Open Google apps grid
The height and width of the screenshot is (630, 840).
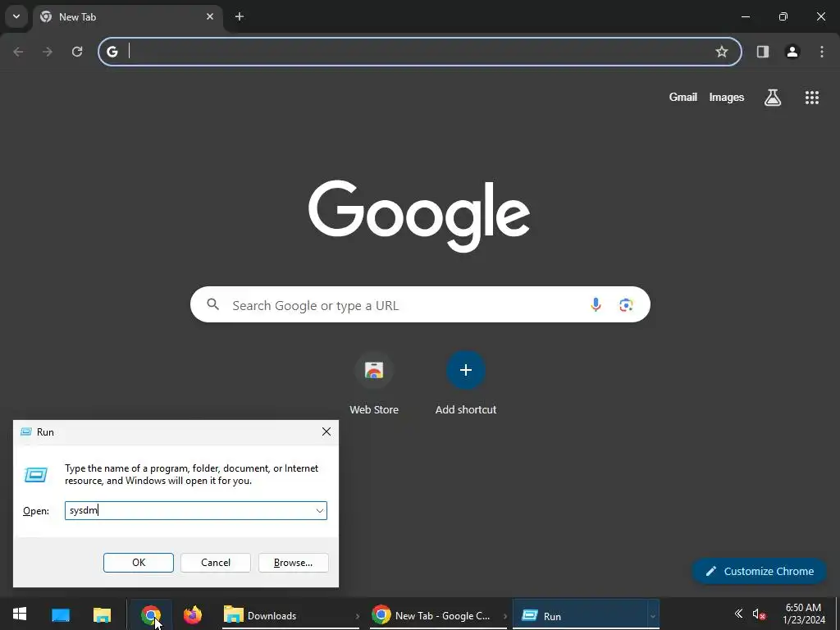pyautogui.click(x=812, y=98)
